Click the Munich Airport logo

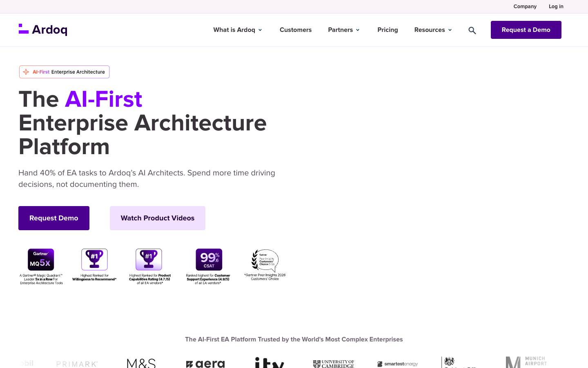pyautogui.click(x=526, y=362)
